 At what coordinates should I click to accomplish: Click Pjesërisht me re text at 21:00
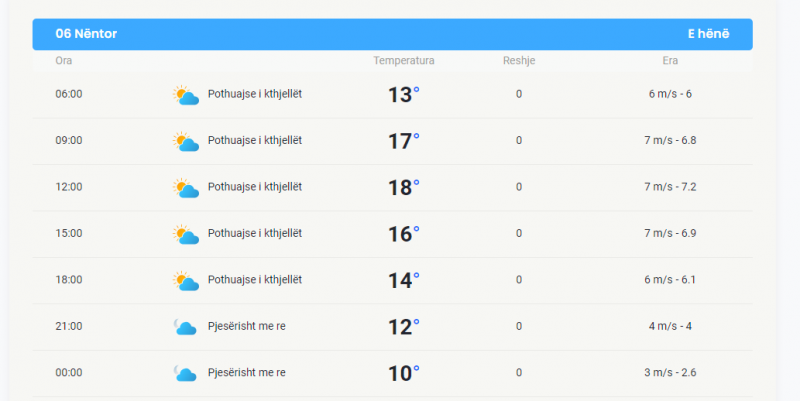click(x=246, y=326)
